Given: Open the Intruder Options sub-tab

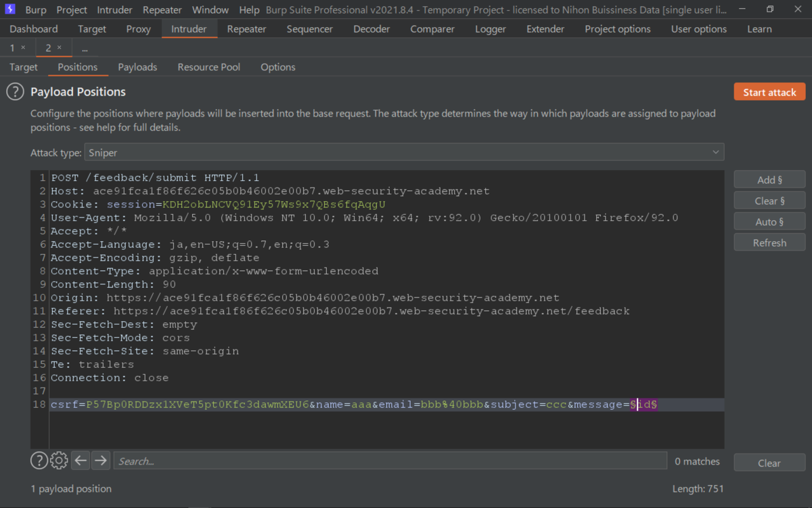Looking at the screenshot, I should click(x=278, y=67).
